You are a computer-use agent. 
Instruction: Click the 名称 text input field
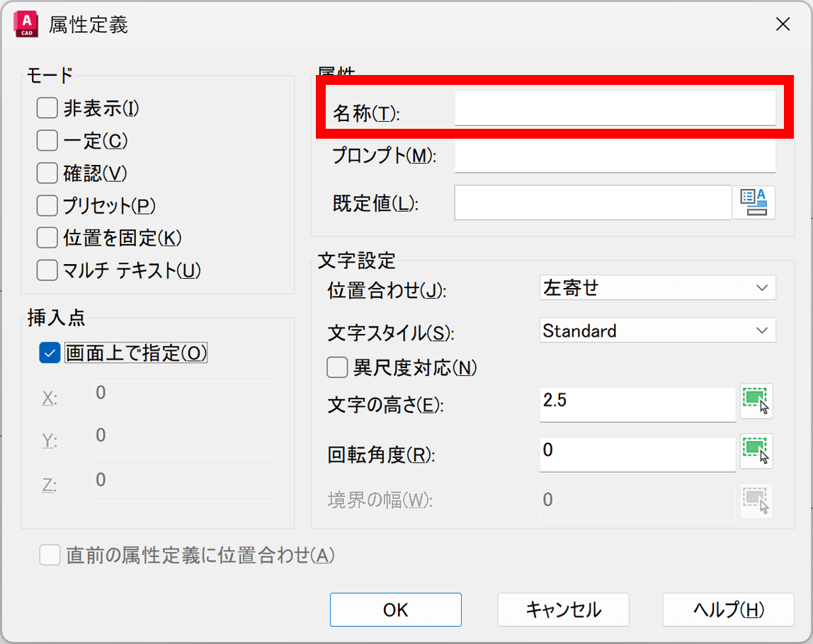[615, 110]
